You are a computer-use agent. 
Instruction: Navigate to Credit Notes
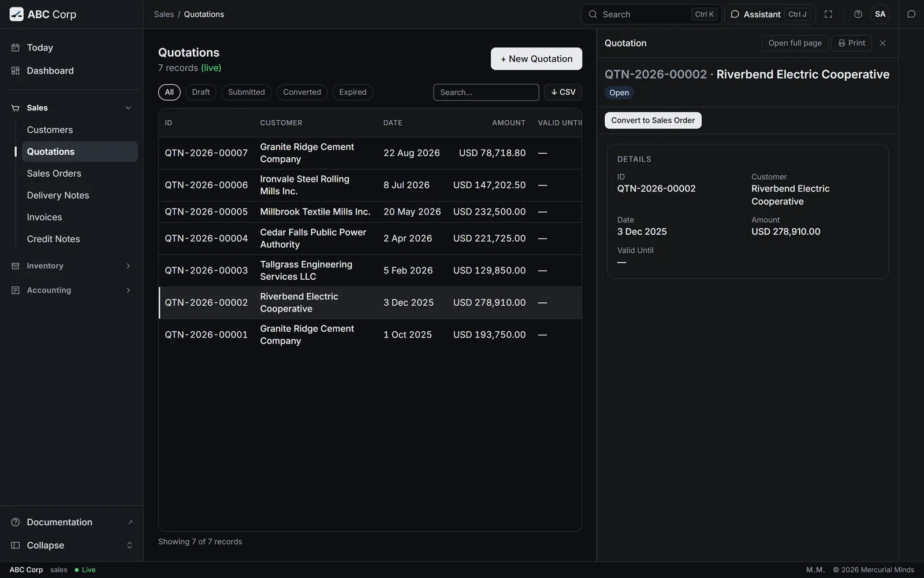click(x=80, y=239)
